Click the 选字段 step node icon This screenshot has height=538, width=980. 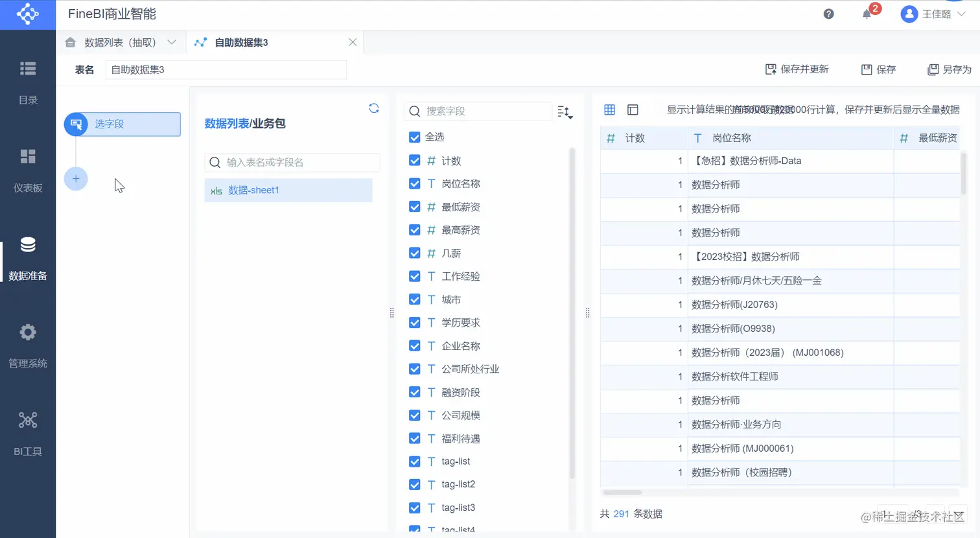(76, 124)
